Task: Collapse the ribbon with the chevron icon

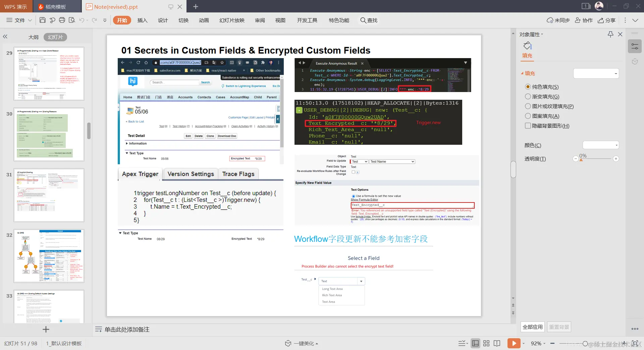Action: click(x=635, y=20)
